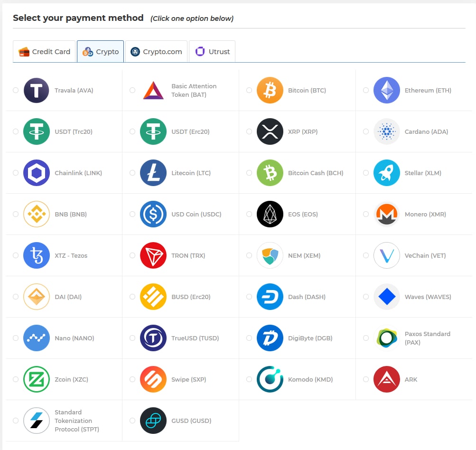Select the Bitcoin (BTC) radio button
The width and height of the screenshot is (476, 450).
tap(249, 91)
